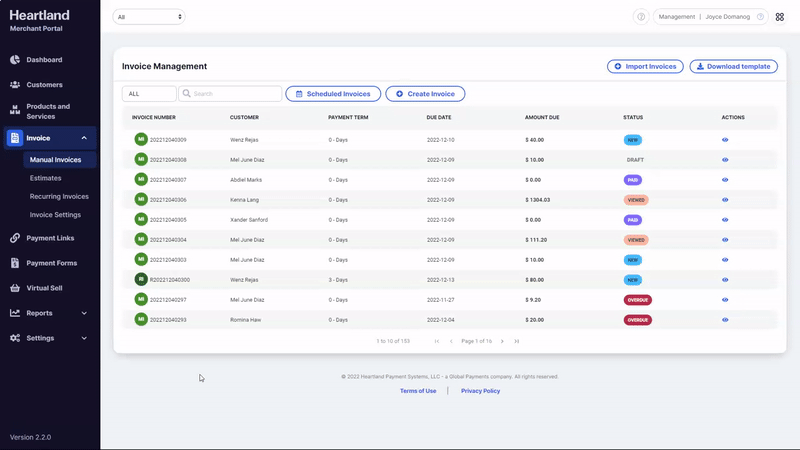The width and height of the screenshot is (800, 450).
Task: Click the Invoice document icon in sidebar
Action: 15,138
